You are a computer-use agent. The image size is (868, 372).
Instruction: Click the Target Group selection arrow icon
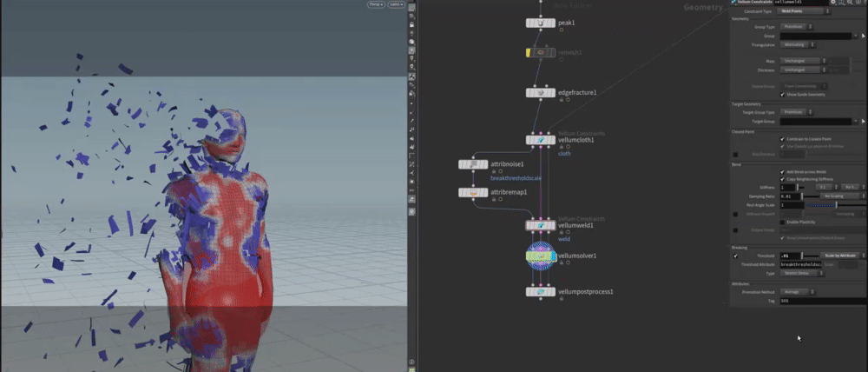(863, 121)
